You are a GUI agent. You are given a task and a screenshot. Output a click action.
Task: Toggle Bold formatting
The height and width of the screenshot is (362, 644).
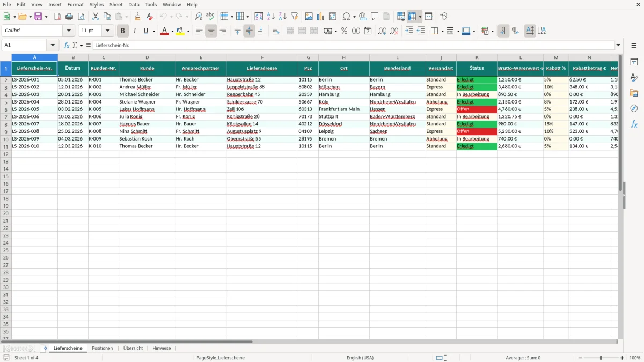[123, 31]
